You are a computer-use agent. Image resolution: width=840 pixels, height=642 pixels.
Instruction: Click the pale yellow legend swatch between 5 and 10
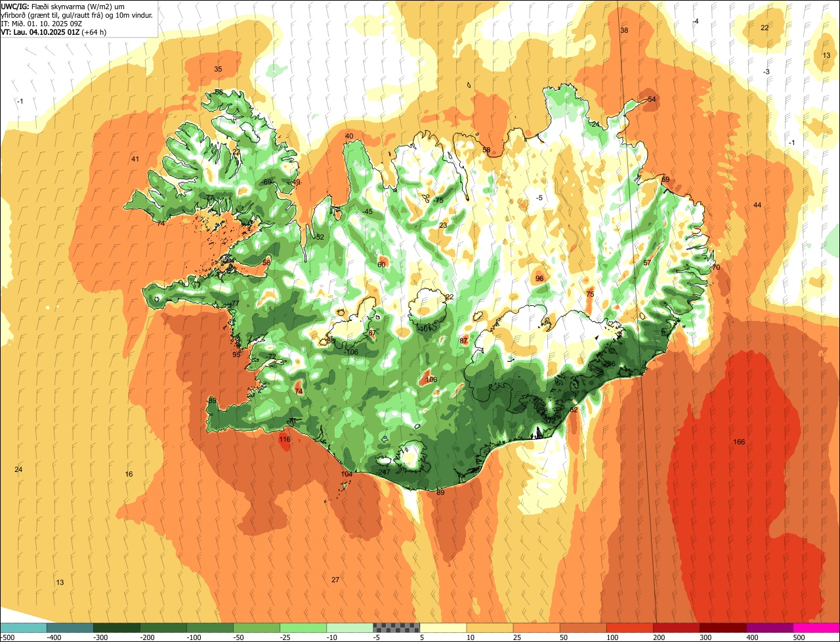(443, 628)
